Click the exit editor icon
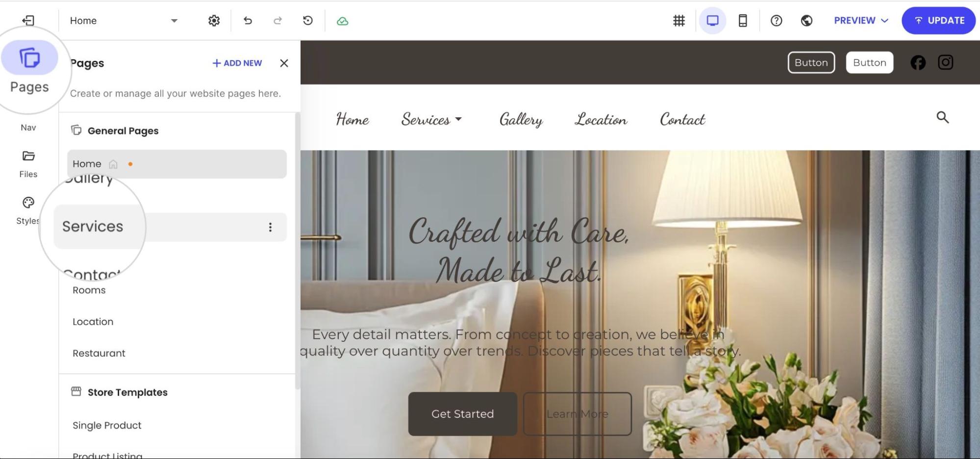 28,20
